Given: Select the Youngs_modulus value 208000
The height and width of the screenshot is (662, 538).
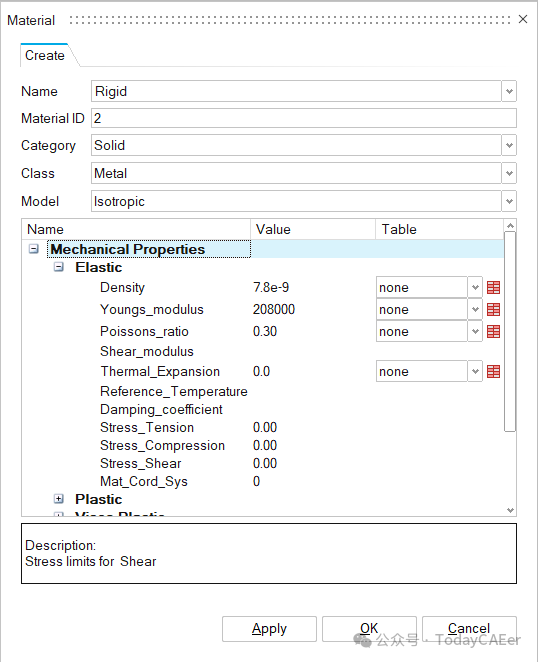Looking at the screenshot, I should pyautogui.click(x=274, y=309).
